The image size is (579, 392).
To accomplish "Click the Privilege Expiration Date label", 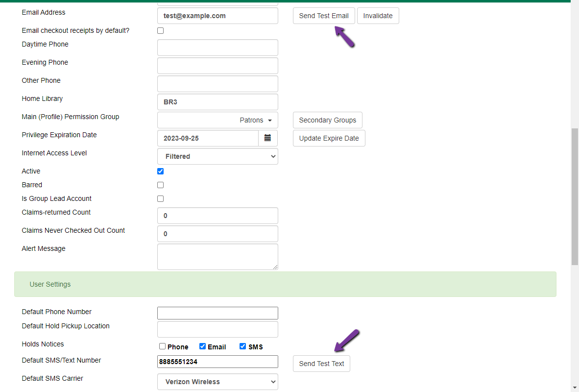I will click(59, 135).
